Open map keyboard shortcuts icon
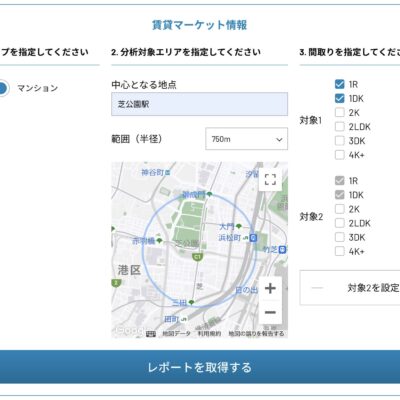The width and height of the screenshot is (400, 400). click(x=151, y=334)
